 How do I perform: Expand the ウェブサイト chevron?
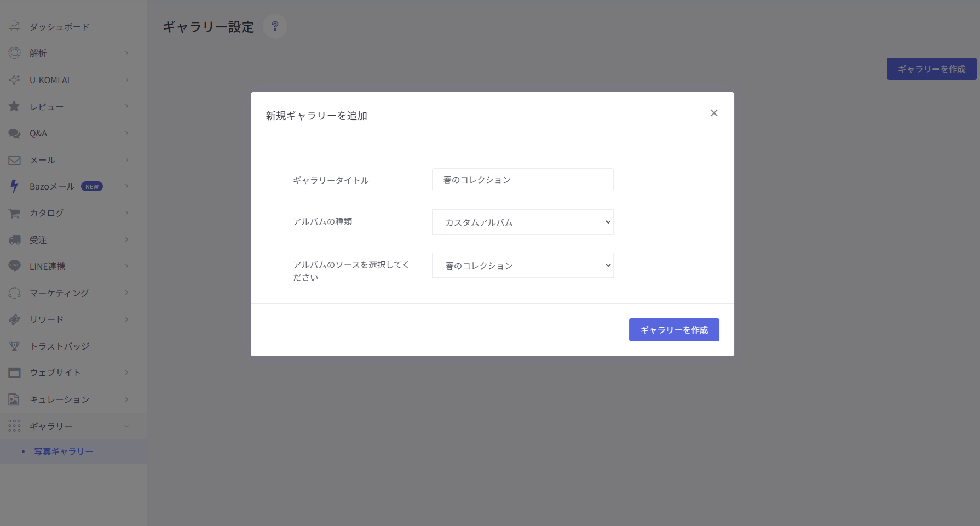click(126, 373)
